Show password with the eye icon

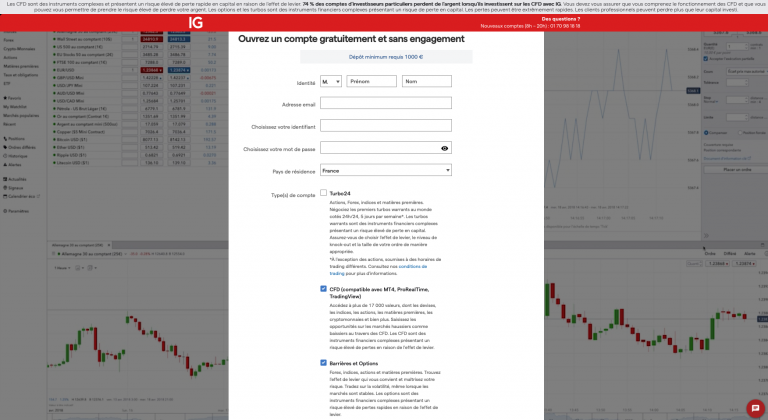pyautogui.click(x=444, y=148)
